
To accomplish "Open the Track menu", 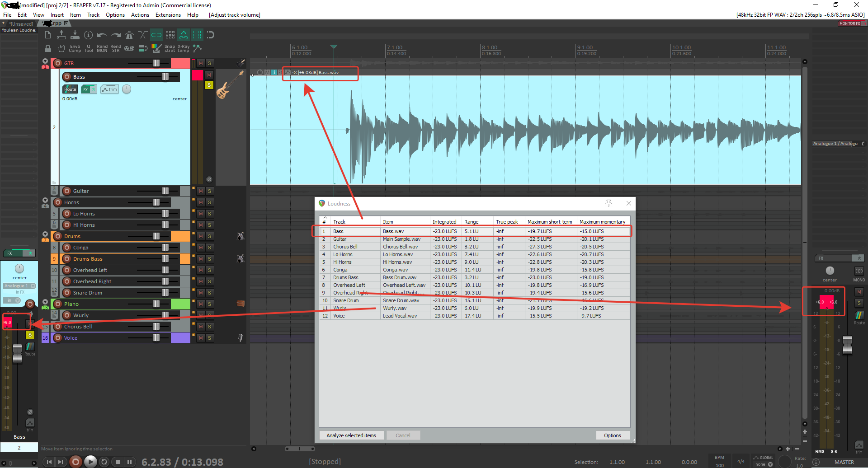I will point(93,15).
